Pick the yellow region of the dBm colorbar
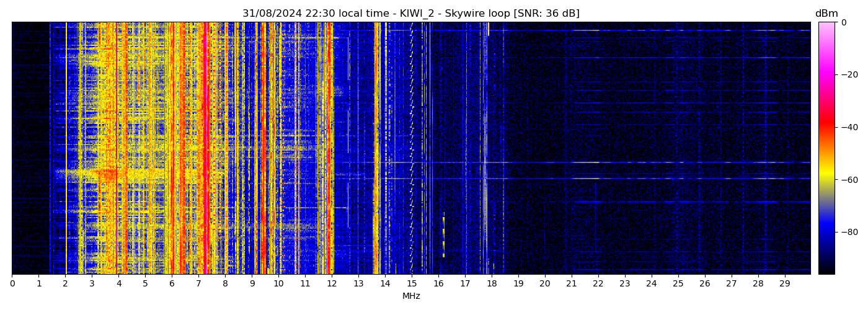 pos(826,177)
